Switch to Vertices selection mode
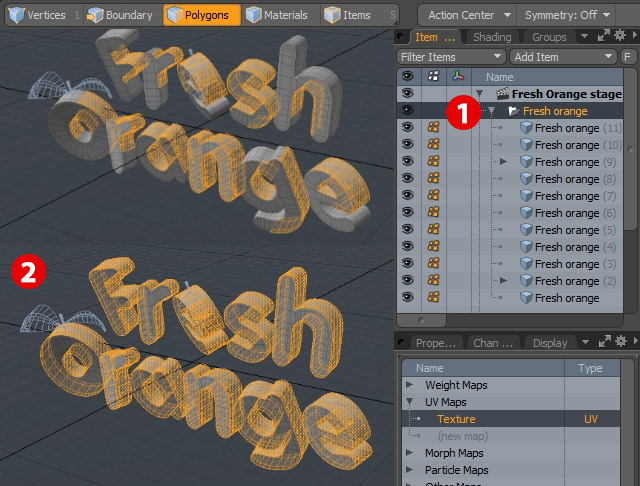The height and width of the screenshot is (486, 640). pos(43,15)
